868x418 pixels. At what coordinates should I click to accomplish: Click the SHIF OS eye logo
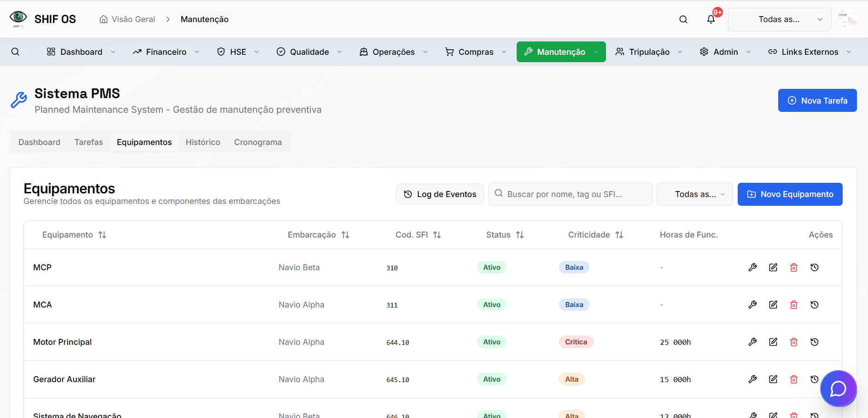(17, 19)
